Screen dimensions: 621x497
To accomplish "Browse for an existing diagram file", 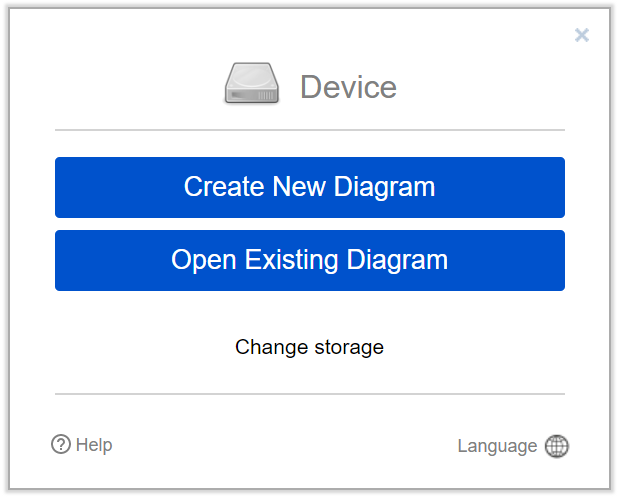I will [x=310, y=261].
